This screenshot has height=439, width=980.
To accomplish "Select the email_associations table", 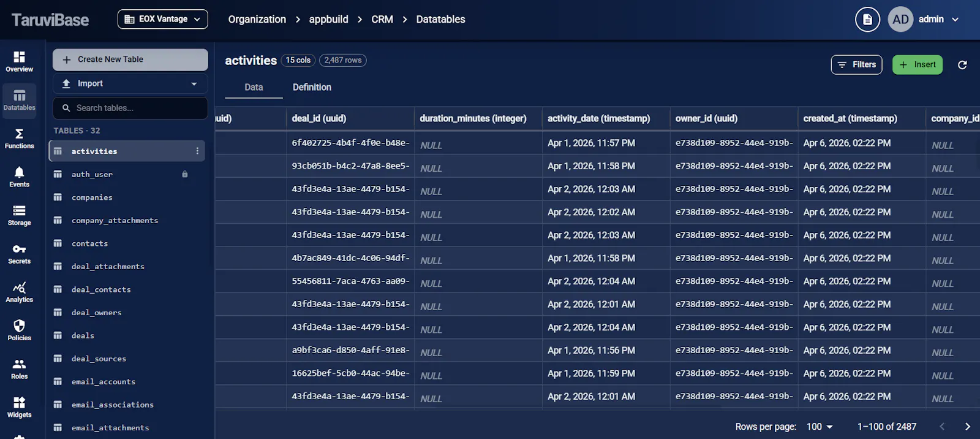I will (127, 405).
